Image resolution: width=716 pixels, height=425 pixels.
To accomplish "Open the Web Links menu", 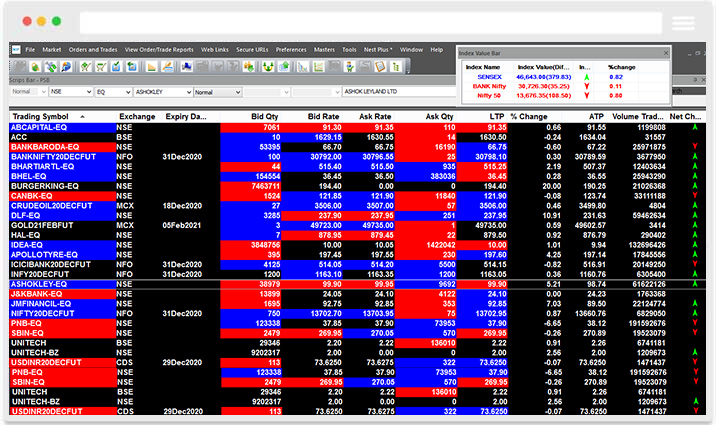I will 215,49.
